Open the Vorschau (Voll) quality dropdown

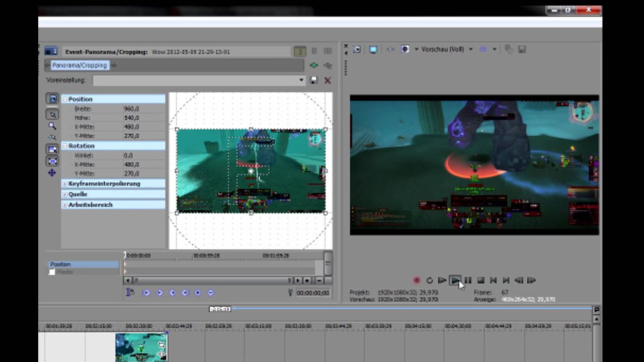[x=447, y=49]
